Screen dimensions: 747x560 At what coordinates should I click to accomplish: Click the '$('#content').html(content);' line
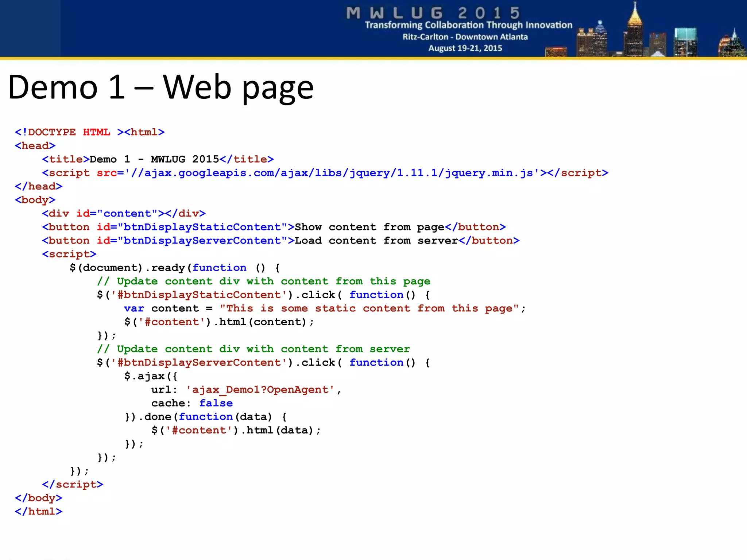[219, 322]
